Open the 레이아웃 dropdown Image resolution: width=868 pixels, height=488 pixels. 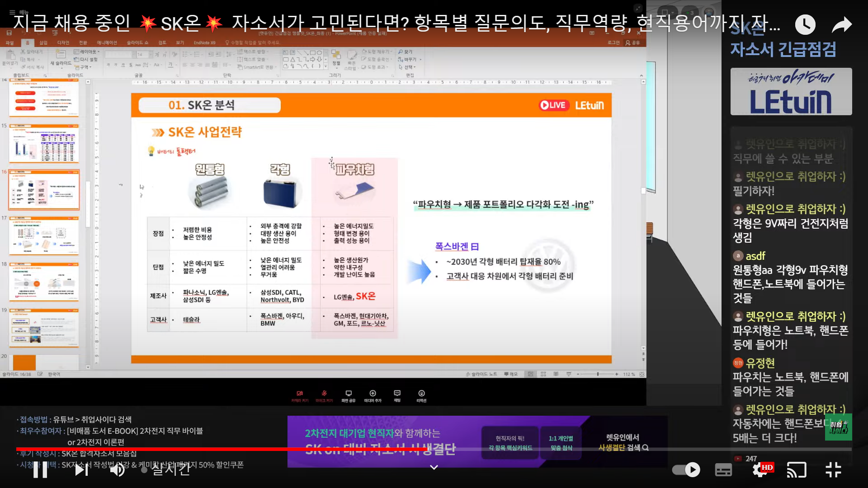click(x=87, y=52)
